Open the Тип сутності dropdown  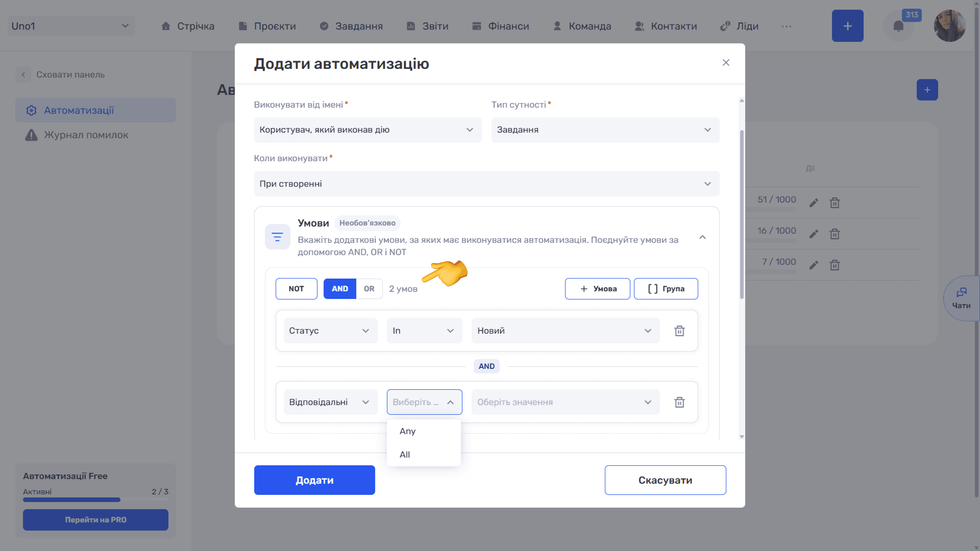pos(605,130)
